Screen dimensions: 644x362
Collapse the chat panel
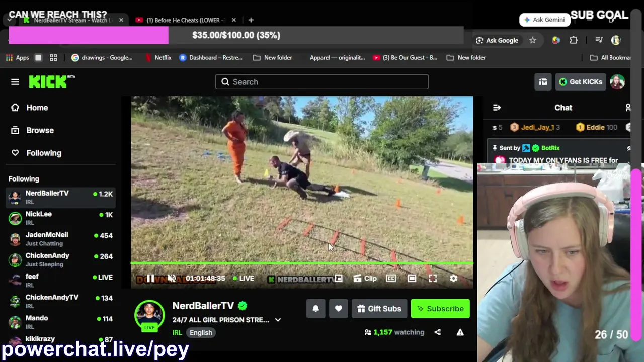pyautogui.click(x=497, y=108)
